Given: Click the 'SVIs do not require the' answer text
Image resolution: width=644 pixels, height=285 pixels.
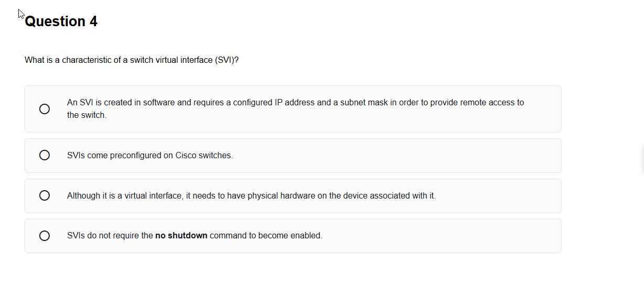Looking at the screenshot, I should 110,236.
